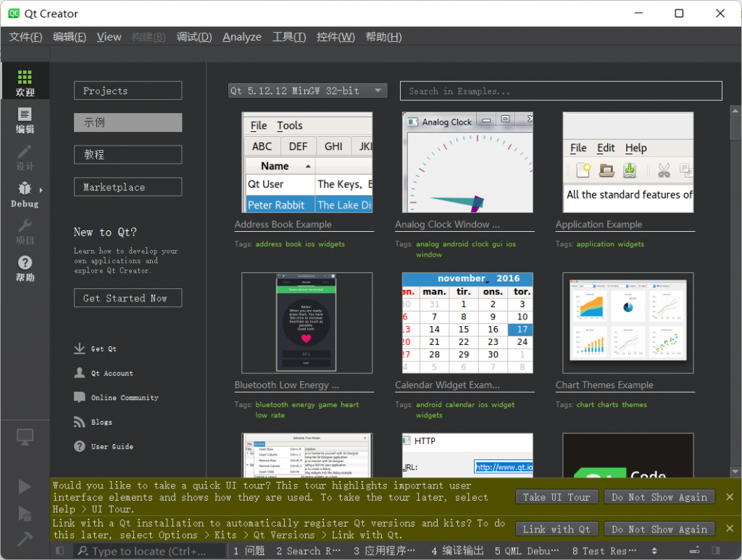Open the Marketplace button
Screen dimensions: 742x560
[128, 187]
